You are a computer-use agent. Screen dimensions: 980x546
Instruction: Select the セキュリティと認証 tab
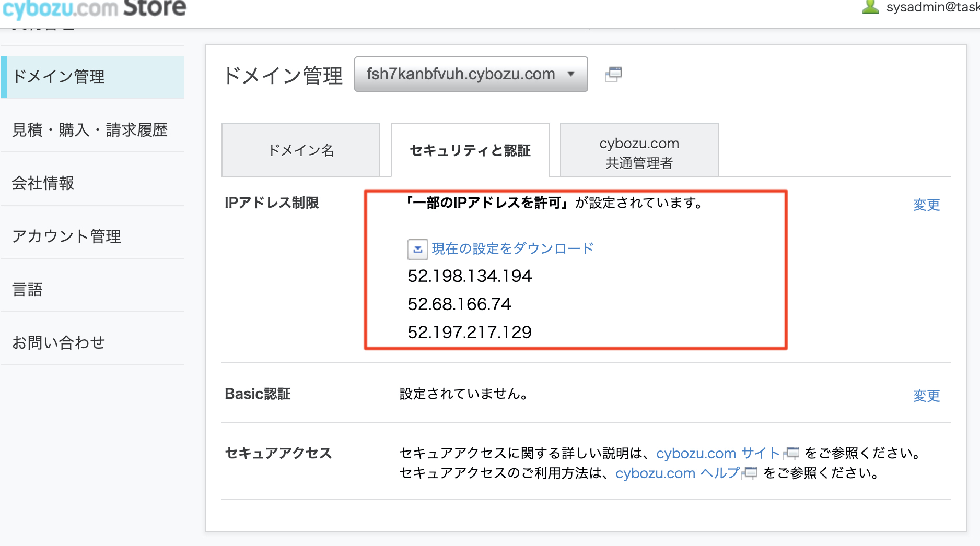point(470,150)
